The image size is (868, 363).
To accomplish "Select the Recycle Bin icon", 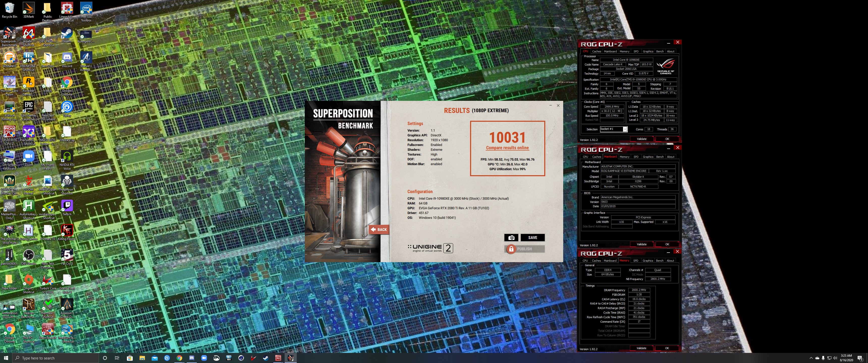I will [x=9, y=10].
